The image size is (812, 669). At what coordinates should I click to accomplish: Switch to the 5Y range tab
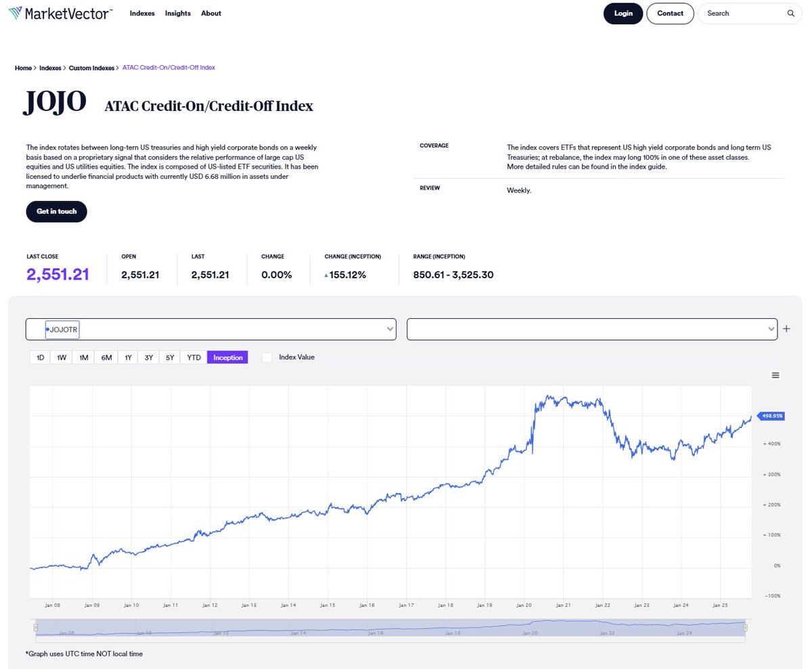click(170, 358)
